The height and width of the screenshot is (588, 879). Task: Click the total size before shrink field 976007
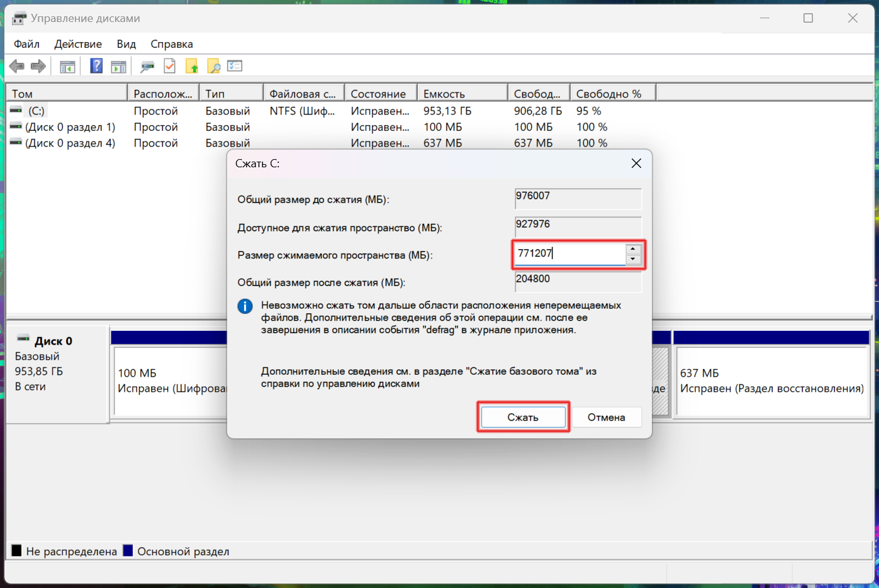[x=578, y=198]
